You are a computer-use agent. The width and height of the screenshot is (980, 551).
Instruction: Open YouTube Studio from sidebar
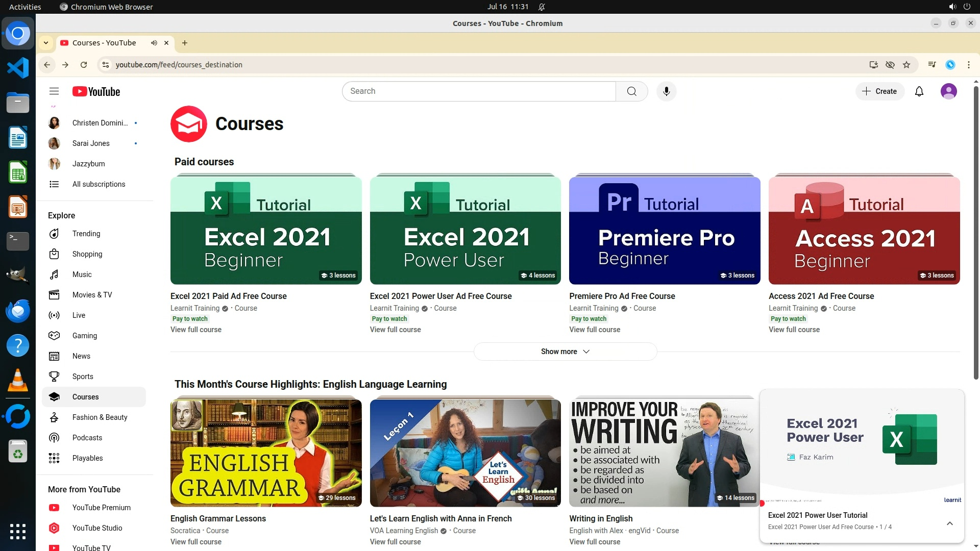point(97,528)
